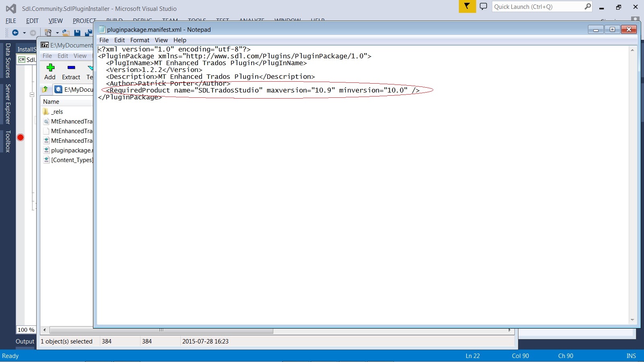The width and height of the screenshot is (644, 362).
Task: Click the 7-Zip up-one-level folder icon
Action: point(45,89)
